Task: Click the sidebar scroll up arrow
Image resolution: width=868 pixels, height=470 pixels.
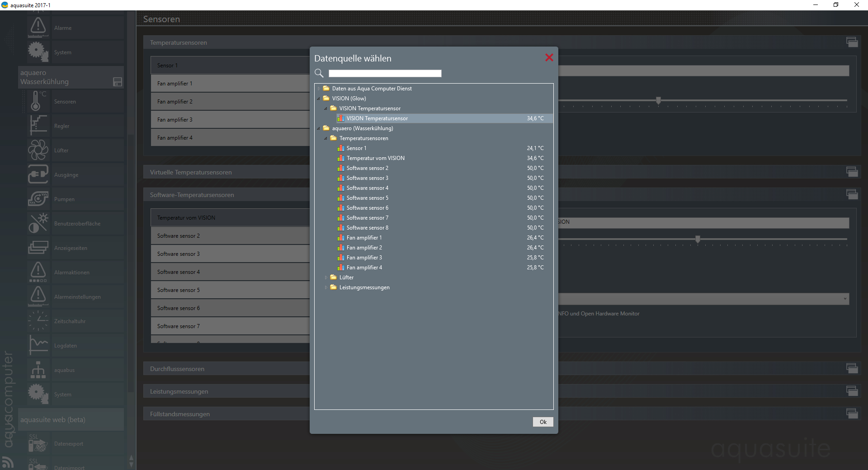Action: coord(131,457)
